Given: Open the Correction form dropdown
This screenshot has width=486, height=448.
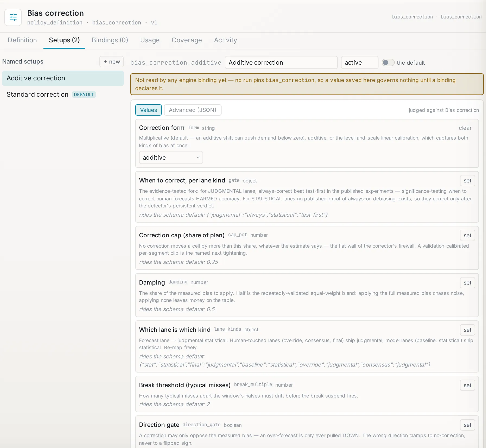Looking at the screenshot, I should pos(171,157).
